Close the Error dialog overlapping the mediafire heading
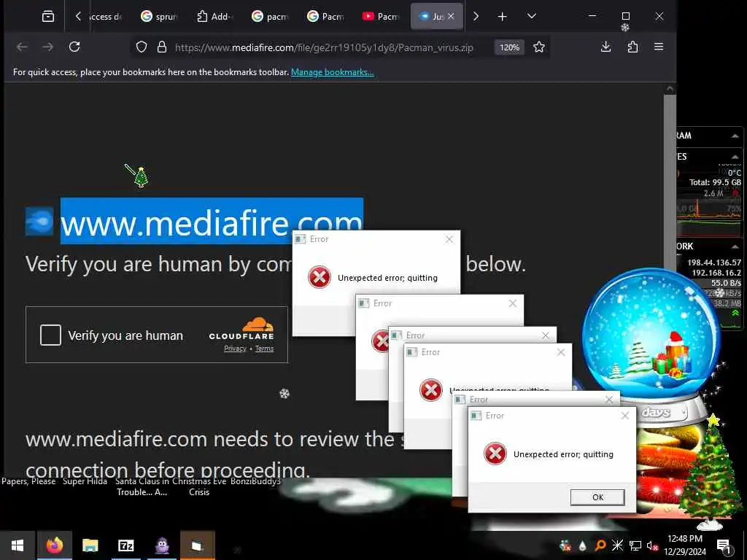This screenshot has height=560, width=747. point(449,239)
